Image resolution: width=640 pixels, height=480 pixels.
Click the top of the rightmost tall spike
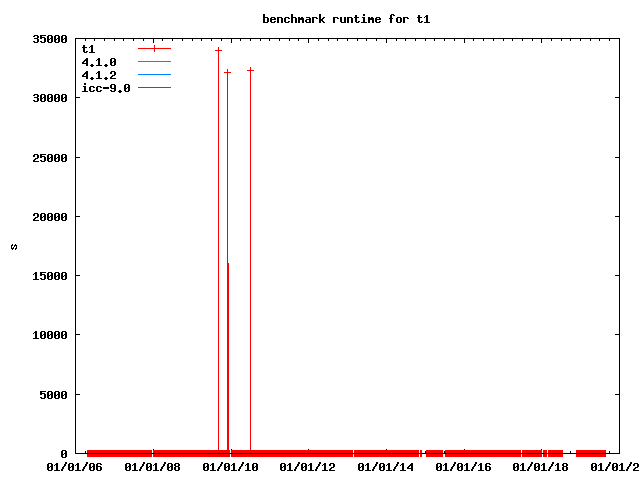click(x=250, y=70)
